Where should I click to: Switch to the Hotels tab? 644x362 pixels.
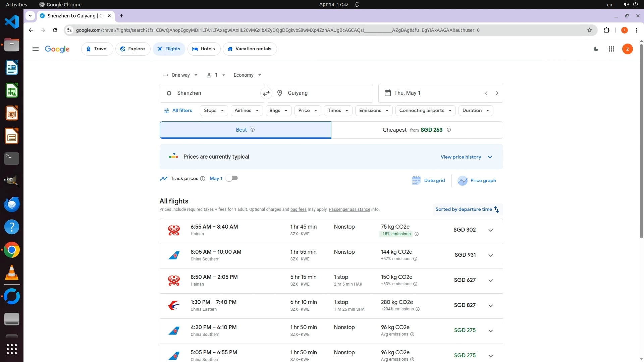click(204, 49)
